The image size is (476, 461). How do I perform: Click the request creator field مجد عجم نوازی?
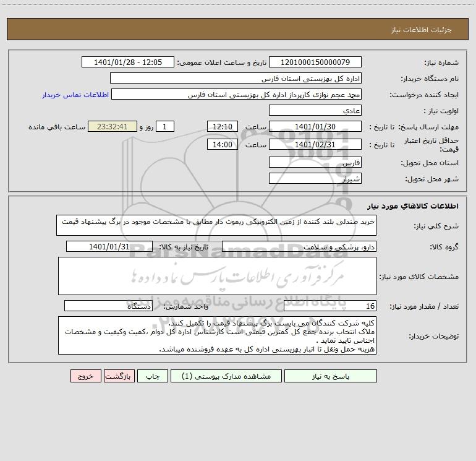tap(236, 94)
